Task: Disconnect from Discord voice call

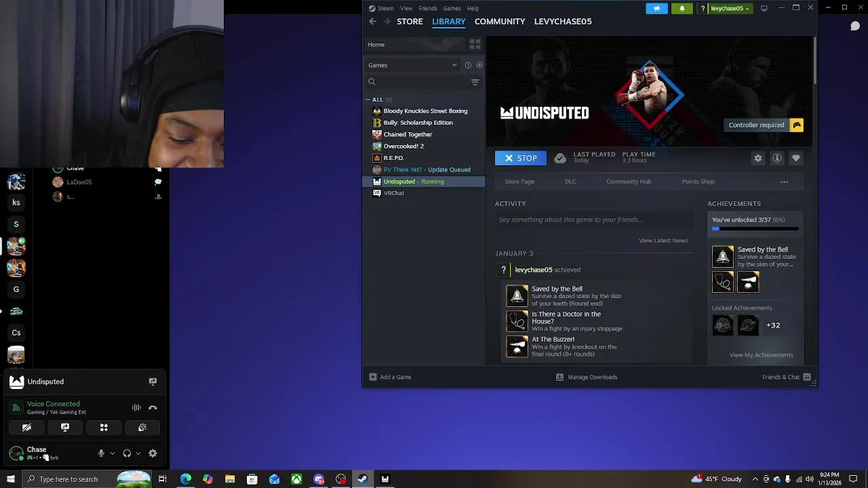Action: (153, 407)
